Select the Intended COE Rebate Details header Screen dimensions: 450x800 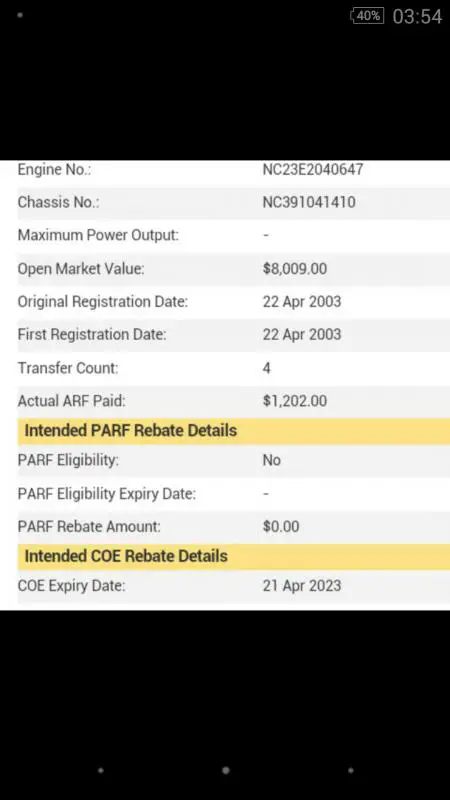pyautogui.click(x=234, y=556)
